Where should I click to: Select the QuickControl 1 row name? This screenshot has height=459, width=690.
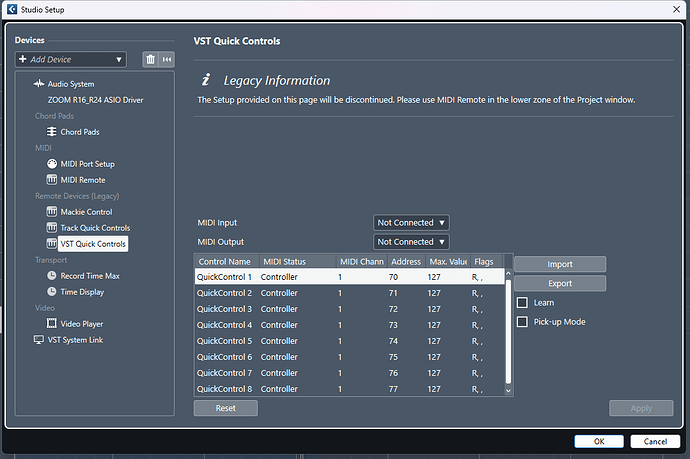pyautogui.click(x=224, y=277)
